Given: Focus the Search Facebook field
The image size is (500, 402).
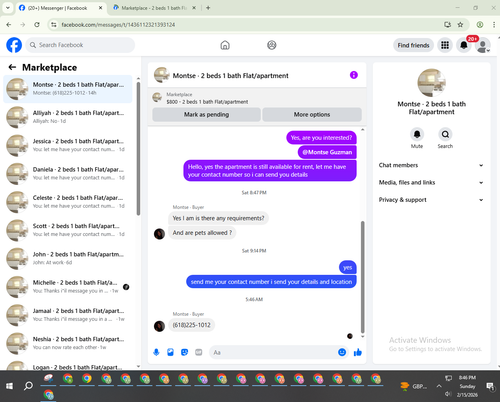Looking at the screenshot, I should [x=80, y=45].
